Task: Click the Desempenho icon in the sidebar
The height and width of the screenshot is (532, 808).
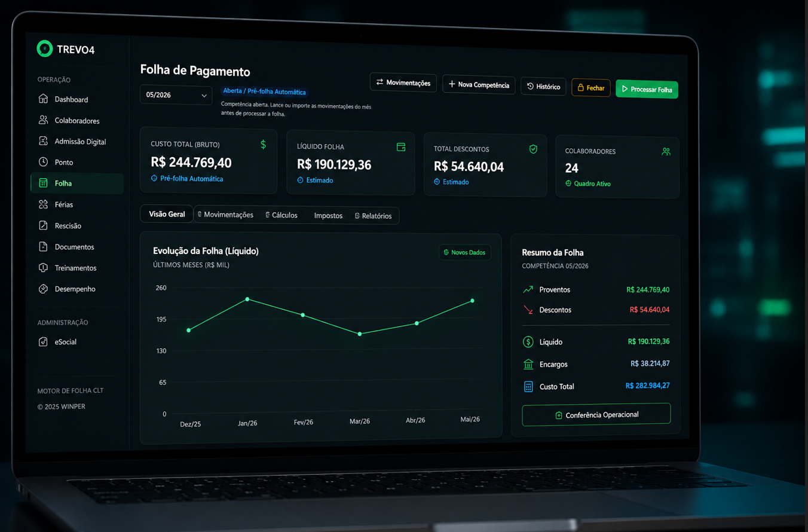Action: 43,289
